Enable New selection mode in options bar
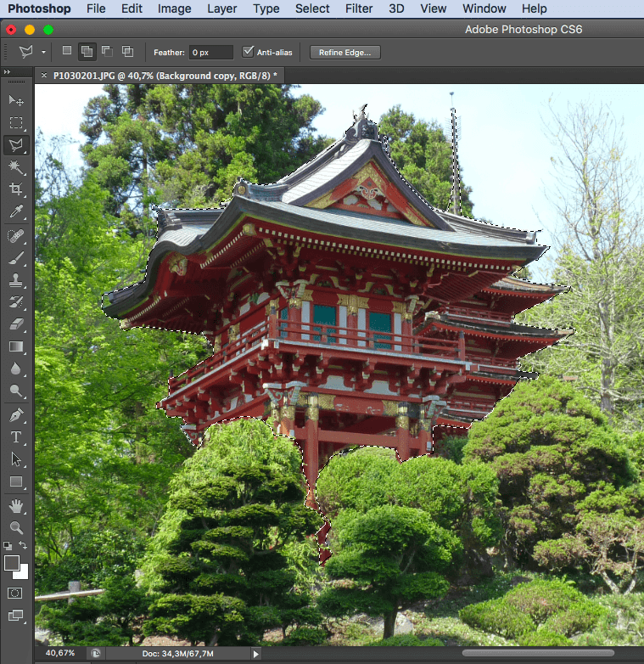 tap(67, 52)
